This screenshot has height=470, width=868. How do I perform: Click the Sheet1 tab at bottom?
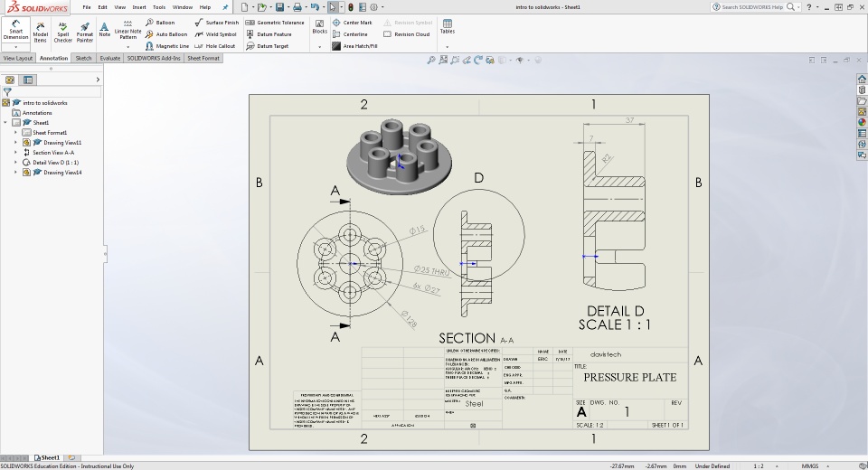(x=49, y=457)
